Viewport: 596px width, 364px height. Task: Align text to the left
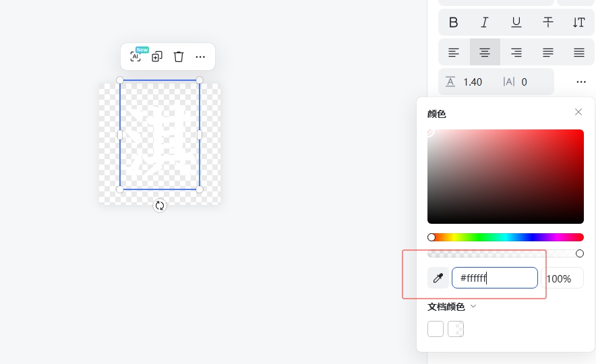pos(454,53)
